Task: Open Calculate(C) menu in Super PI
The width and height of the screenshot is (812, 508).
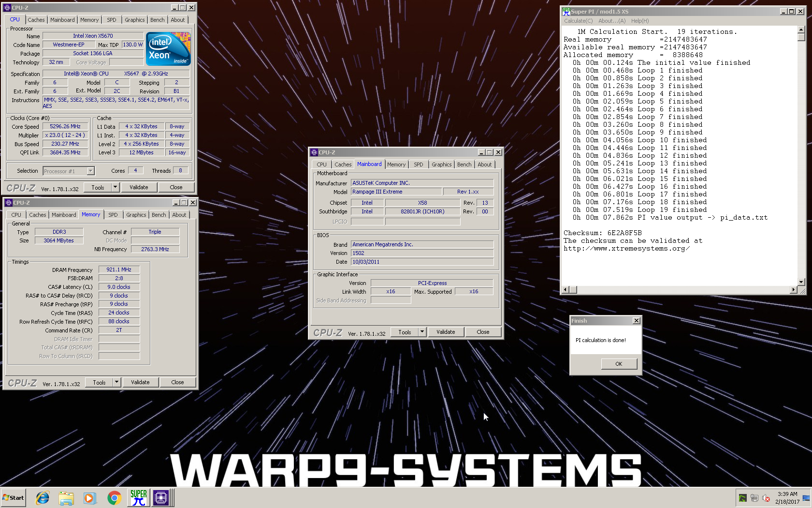Action: tap(578, 21)
